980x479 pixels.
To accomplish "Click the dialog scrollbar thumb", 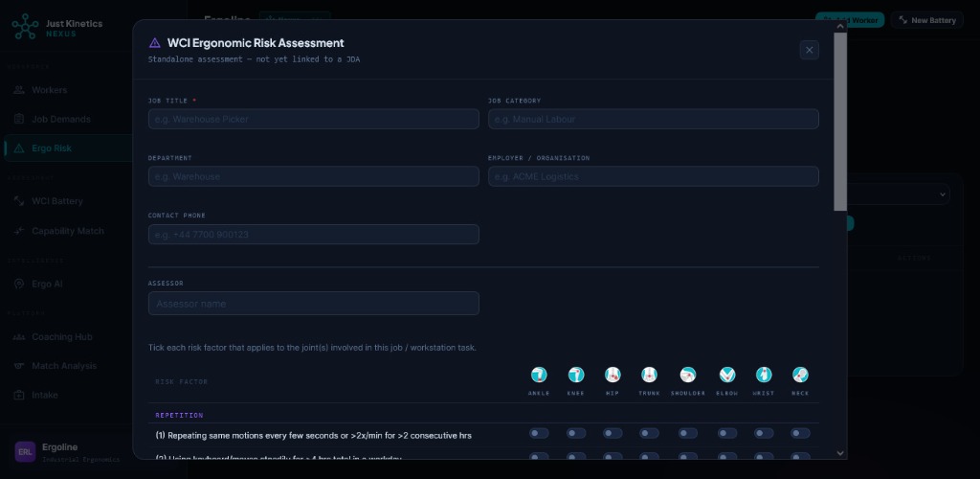I will tap(840, 122).
